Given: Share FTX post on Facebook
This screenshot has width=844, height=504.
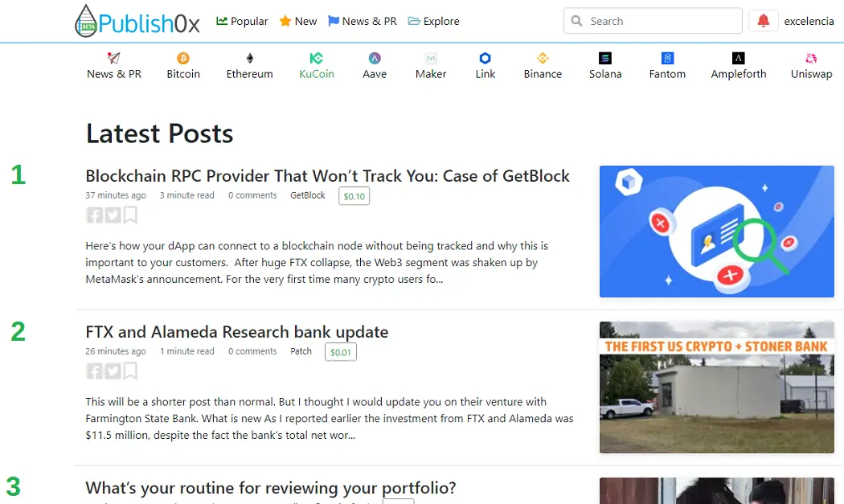Looking at the screenshot, I should coord(95,371).
